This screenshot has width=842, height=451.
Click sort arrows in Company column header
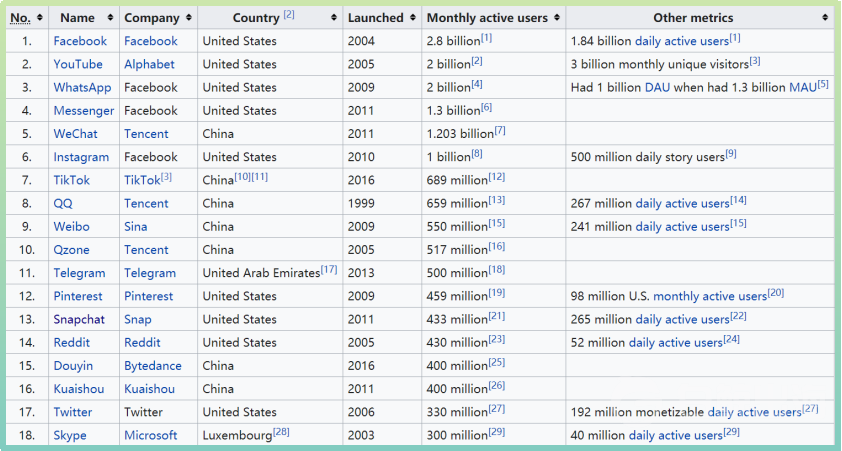pyautogui.click(x=188, y=18)
